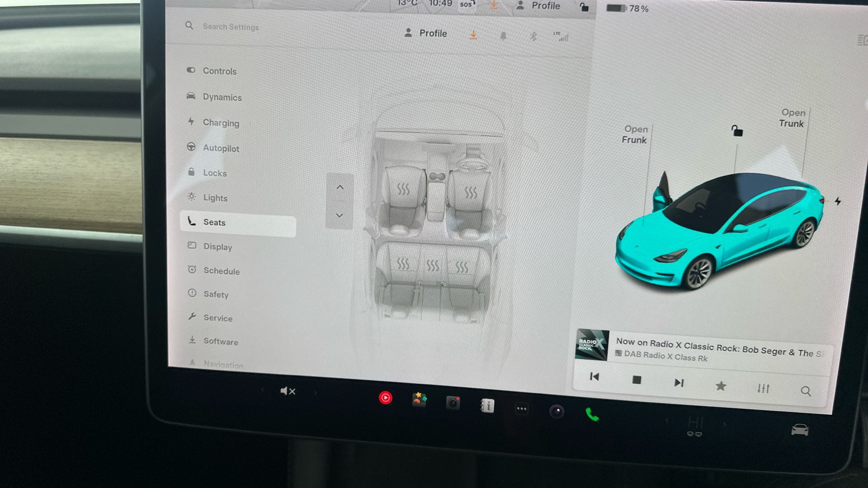
Task: Open notifications bell icon
Action: 503,36
